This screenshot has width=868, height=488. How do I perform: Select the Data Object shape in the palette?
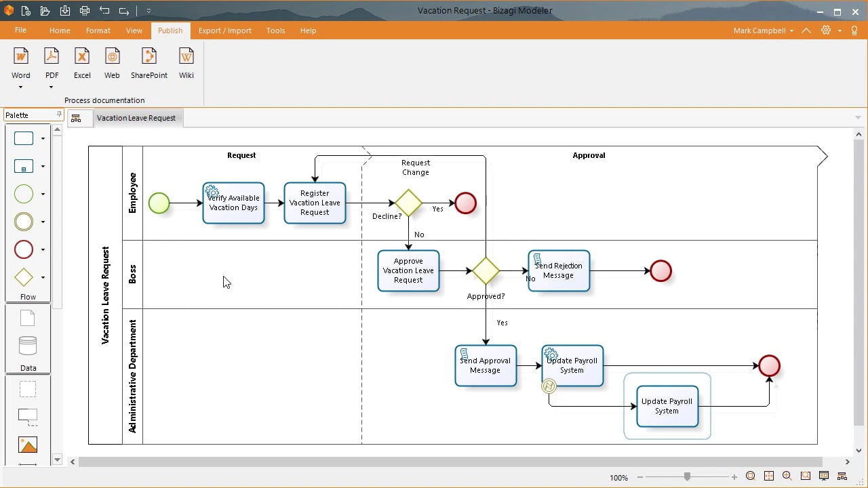(27, 318)
